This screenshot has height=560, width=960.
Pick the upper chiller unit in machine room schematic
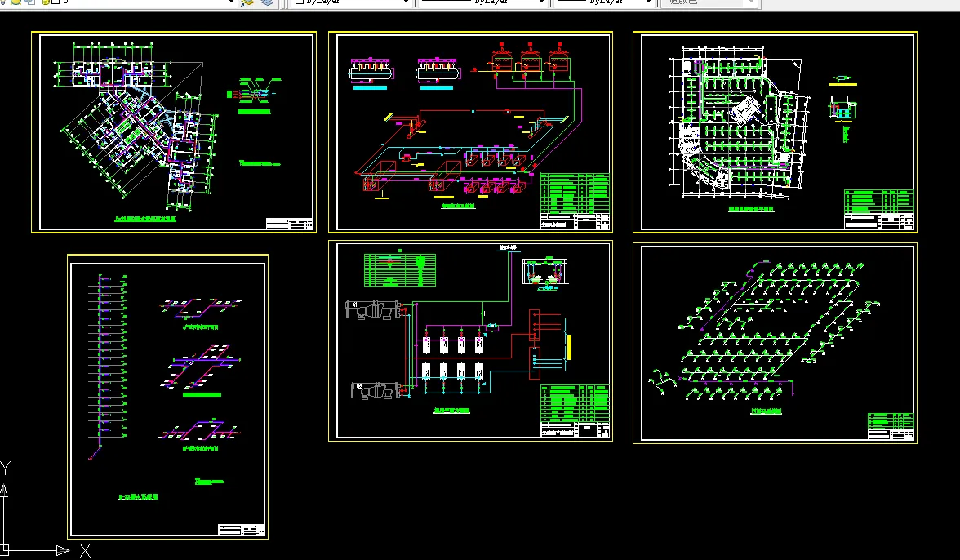(374, 309)
